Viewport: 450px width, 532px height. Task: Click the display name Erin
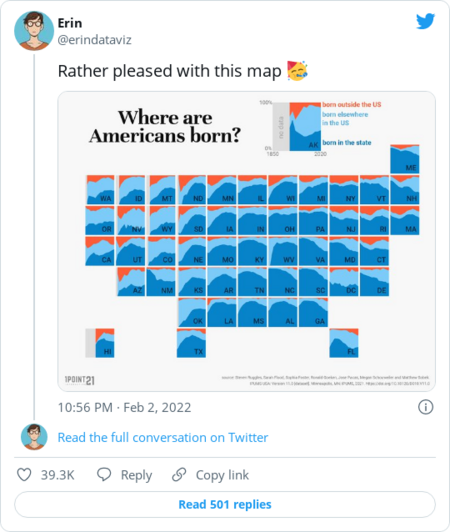point(70,23)
